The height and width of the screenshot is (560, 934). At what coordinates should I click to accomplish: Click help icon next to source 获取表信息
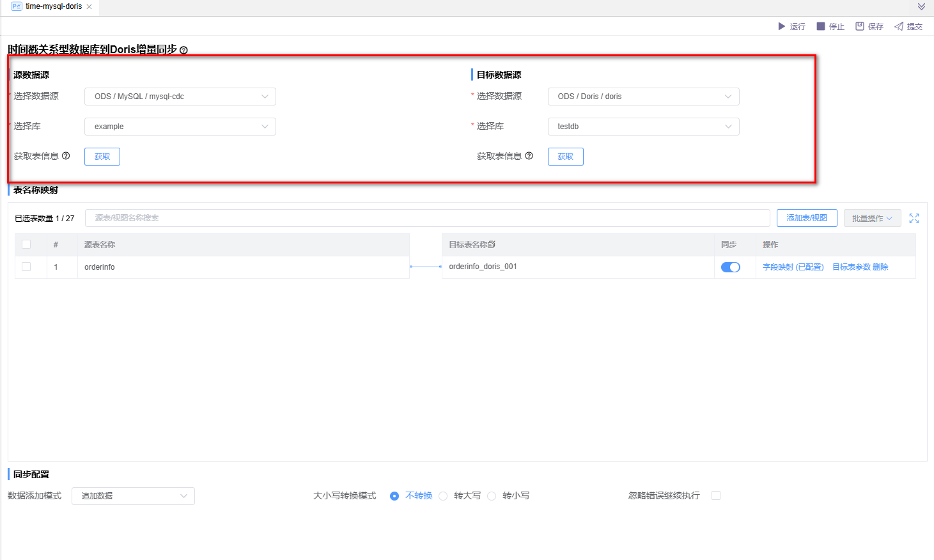(66, 156)
